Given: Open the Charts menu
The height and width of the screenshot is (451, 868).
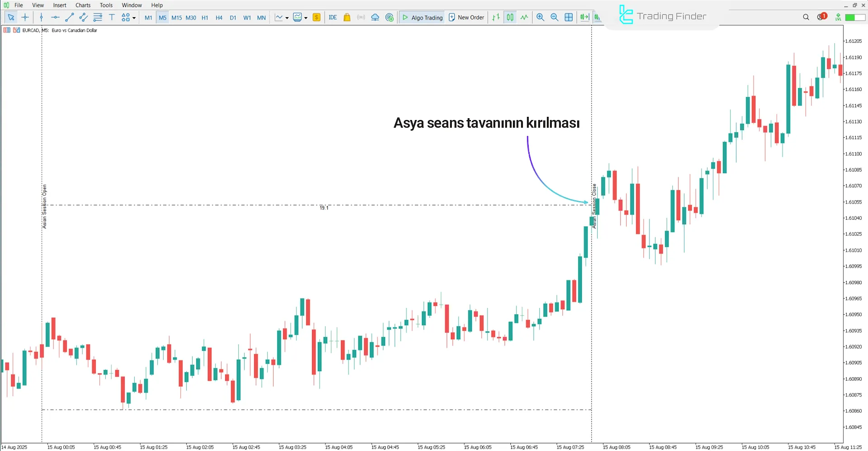Looking at the screenshot, I should coord(83,5).
